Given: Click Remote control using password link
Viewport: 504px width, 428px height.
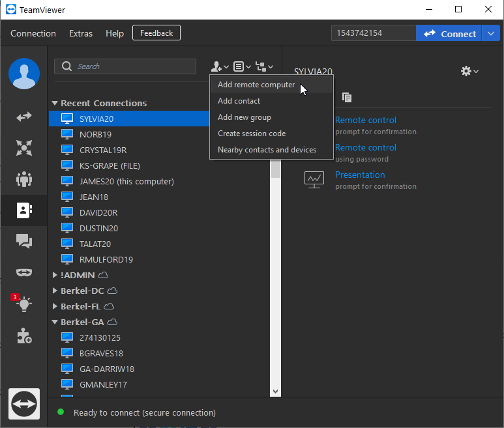Looking at the screenshot, I should tap(366, 147).
